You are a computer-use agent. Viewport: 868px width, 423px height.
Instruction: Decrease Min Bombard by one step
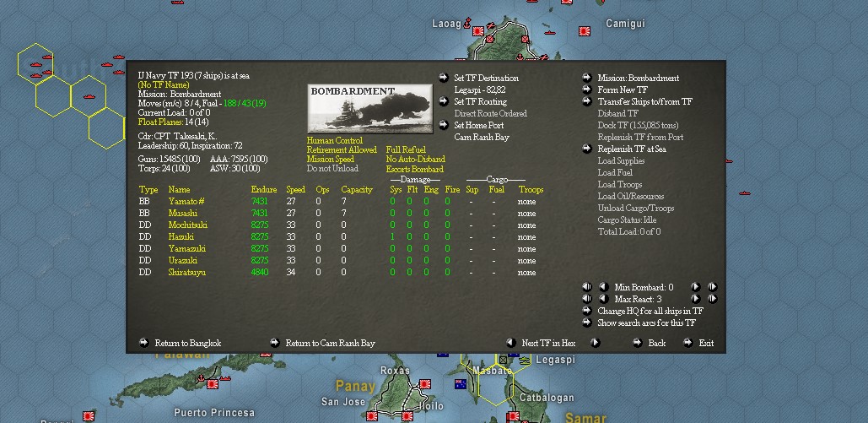603,286
